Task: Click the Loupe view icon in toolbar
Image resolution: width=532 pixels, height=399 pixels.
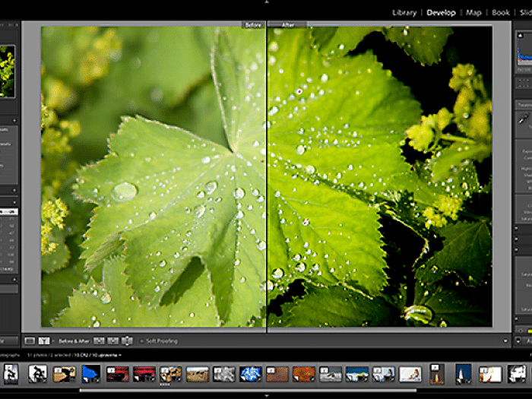Action: coord(30,341)
